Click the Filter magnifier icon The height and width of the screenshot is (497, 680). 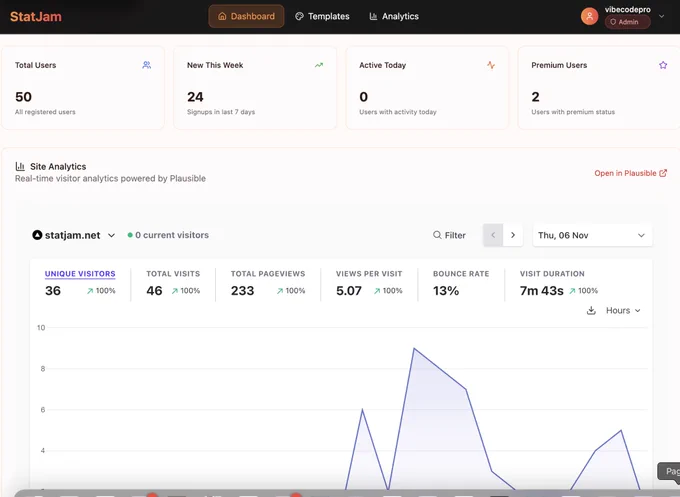tap(437, 235)
